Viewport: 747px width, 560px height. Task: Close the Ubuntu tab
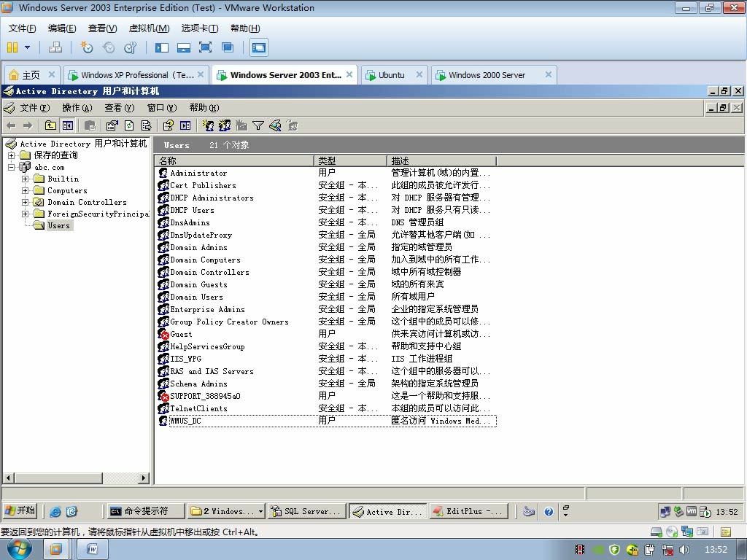tap(419, 74)
